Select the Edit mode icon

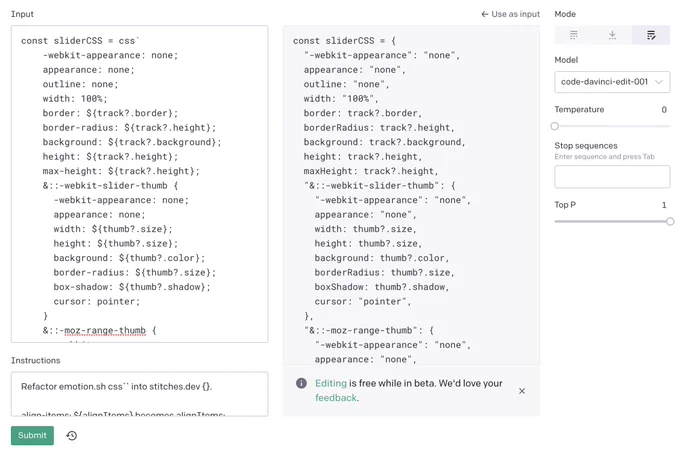point(651,35)
